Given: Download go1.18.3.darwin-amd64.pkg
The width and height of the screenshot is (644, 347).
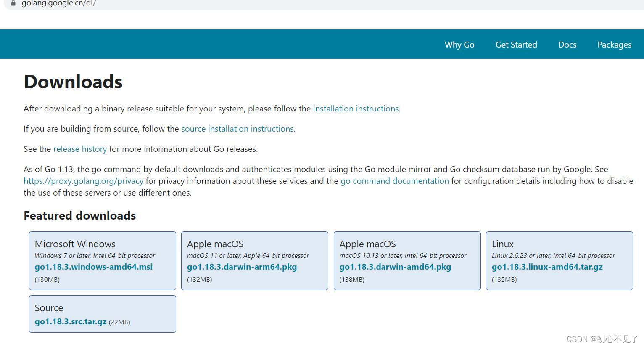Looking at the screenshot, I should point(395,267).
